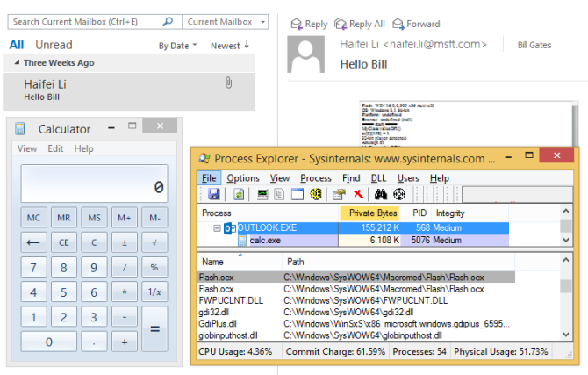588x375 pixels.
Task: Open the By Date sort dropdown
Action: [x=177, y=46]
